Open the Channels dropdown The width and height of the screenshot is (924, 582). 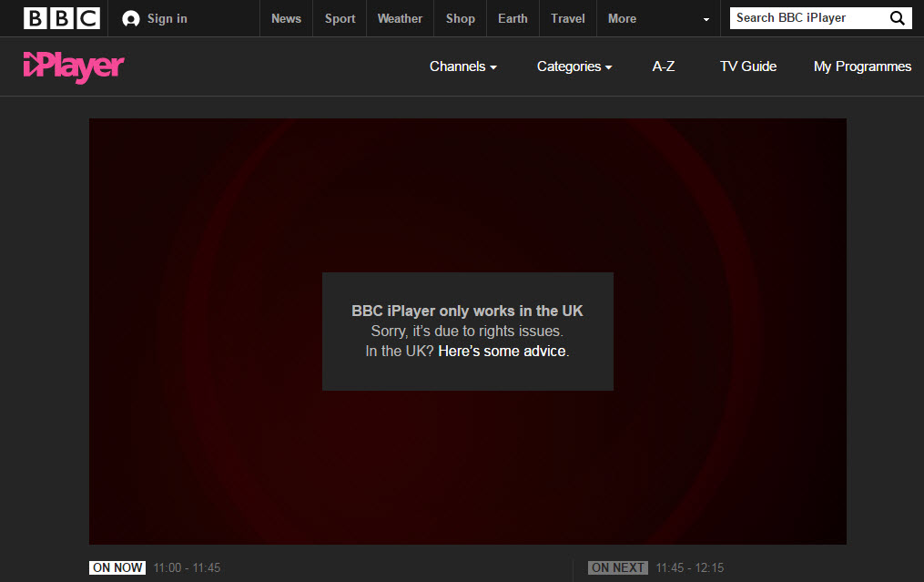click(x=463, y=66)
